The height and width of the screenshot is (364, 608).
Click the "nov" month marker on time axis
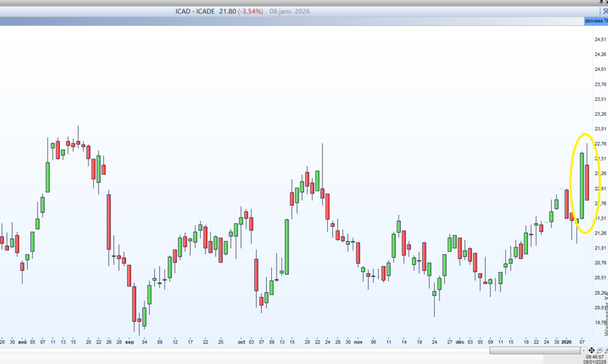[357, 342]
